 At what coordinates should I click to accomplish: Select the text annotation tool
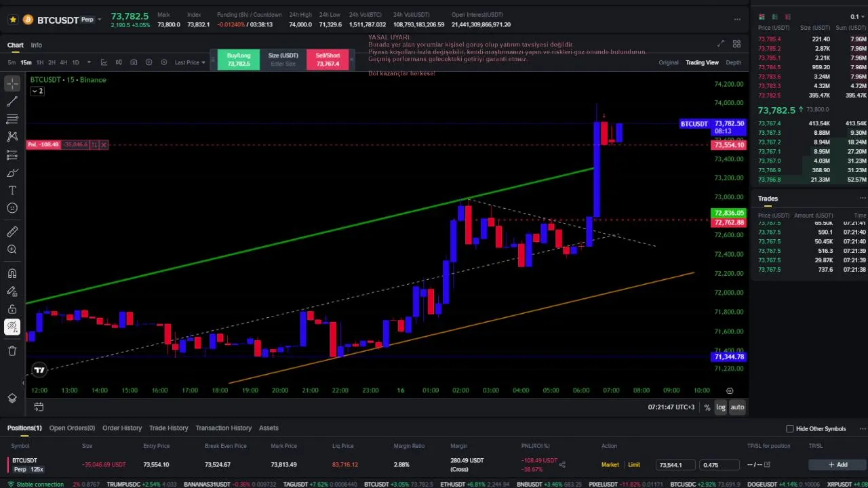point(12,190)
